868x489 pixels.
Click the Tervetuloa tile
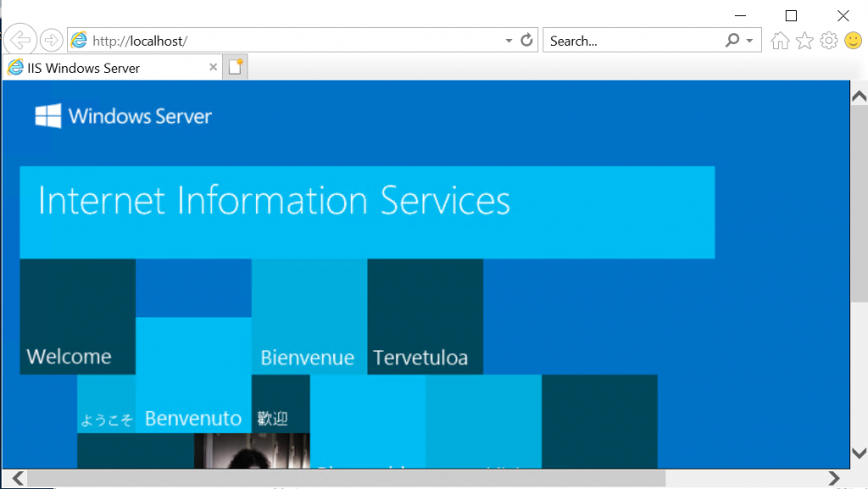[x=426, y=317]
